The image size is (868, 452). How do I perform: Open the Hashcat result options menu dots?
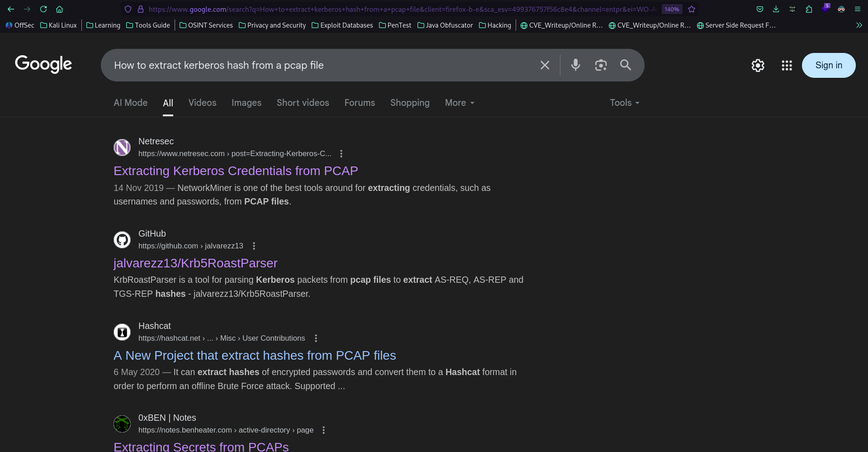tap(316, 338)
